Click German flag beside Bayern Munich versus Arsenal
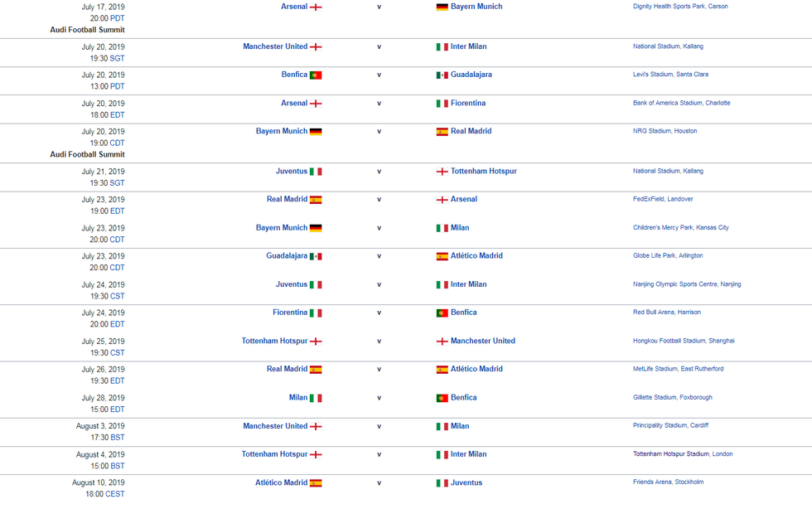 (442, 7)
